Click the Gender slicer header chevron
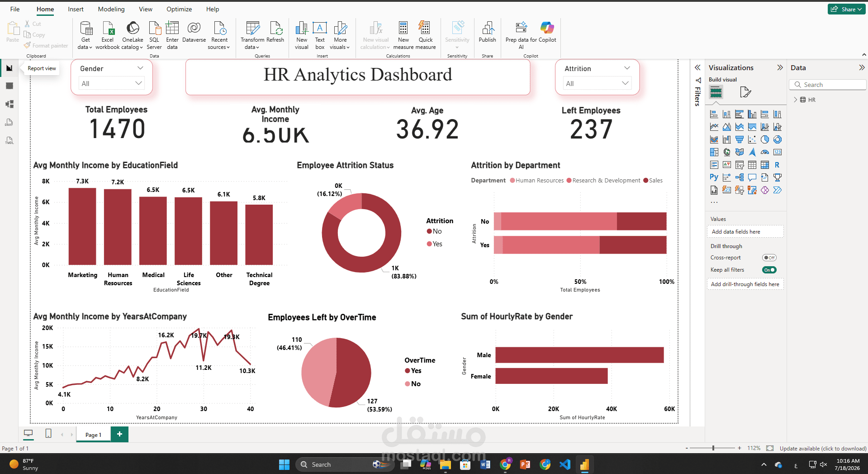868x474 pixels. pos(140,68)
